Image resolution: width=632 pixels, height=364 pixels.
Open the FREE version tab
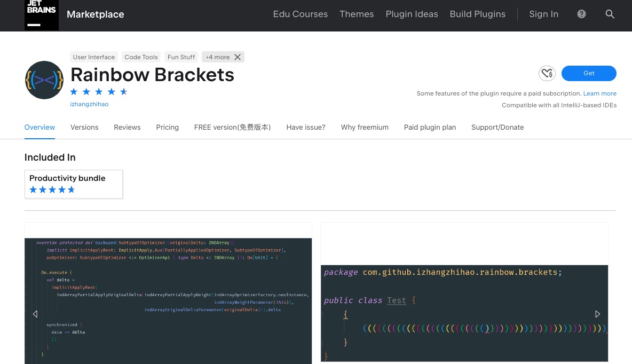pyautogui.click(x=232, y=128)
